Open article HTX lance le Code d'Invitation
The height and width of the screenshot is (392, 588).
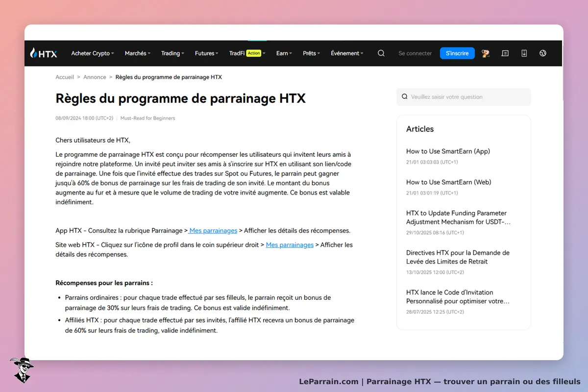458,297
